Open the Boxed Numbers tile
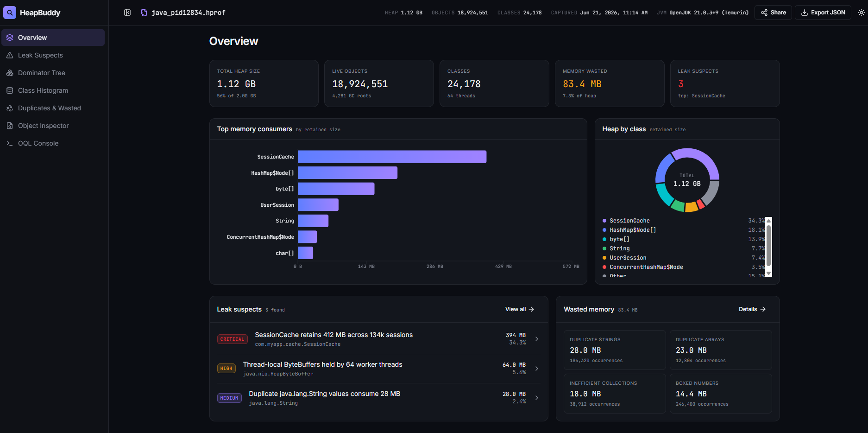Image resolution: width=868 pixels, height=433 pixels. coord(721,394)
